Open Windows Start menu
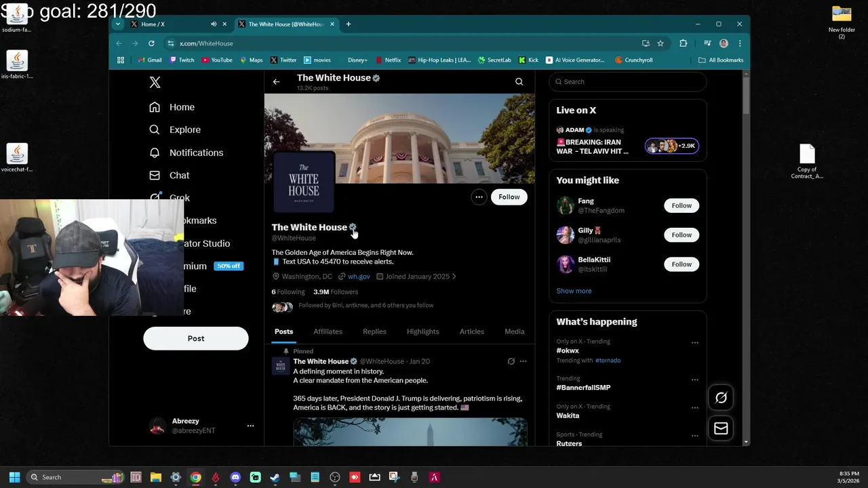The width and height of the screenshot is (868, 488). 14,477
